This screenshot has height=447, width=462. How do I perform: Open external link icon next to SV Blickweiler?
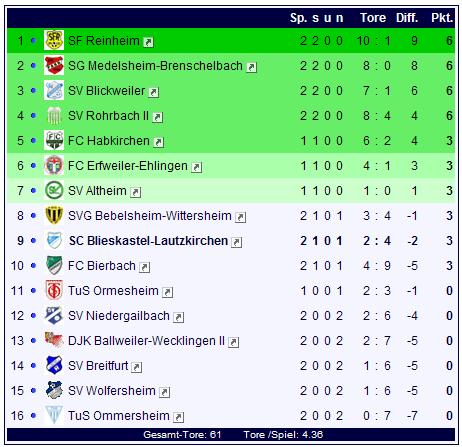pos(154,92)
